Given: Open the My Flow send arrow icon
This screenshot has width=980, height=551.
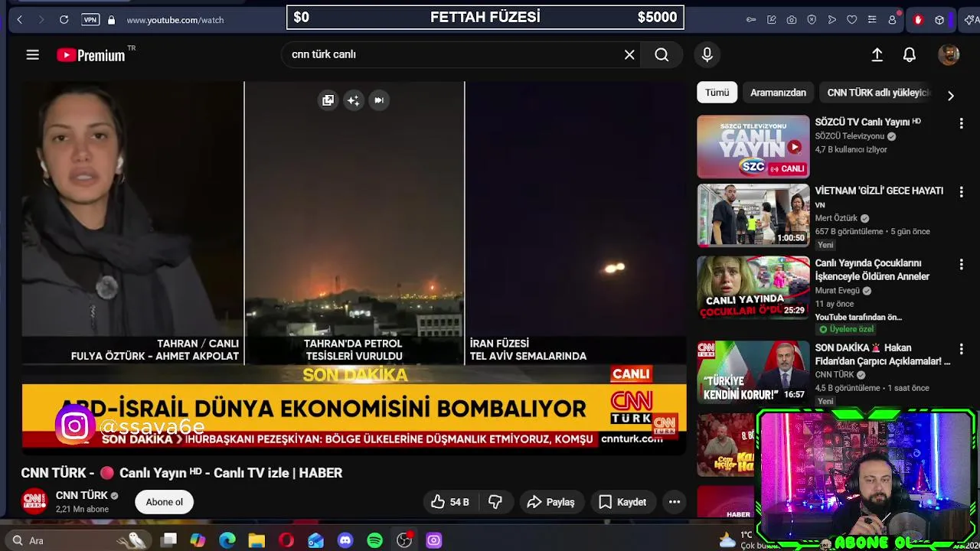Looking at the screenshot, I should 832,20.
